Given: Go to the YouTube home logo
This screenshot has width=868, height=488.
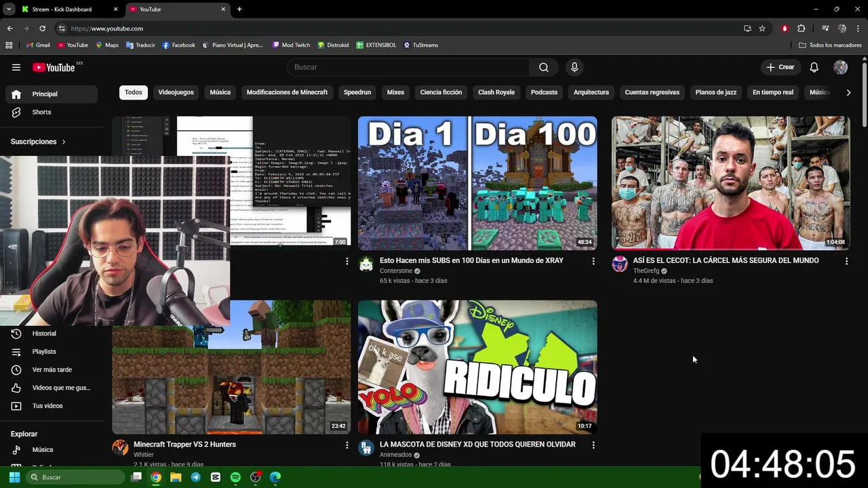Looking at the screenshot, I should click(x=54, y=67).
